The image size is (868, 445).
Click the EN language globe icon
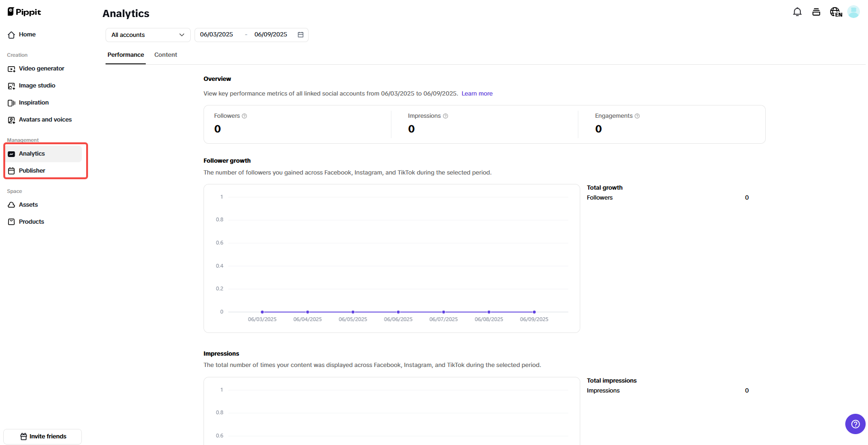835,12
